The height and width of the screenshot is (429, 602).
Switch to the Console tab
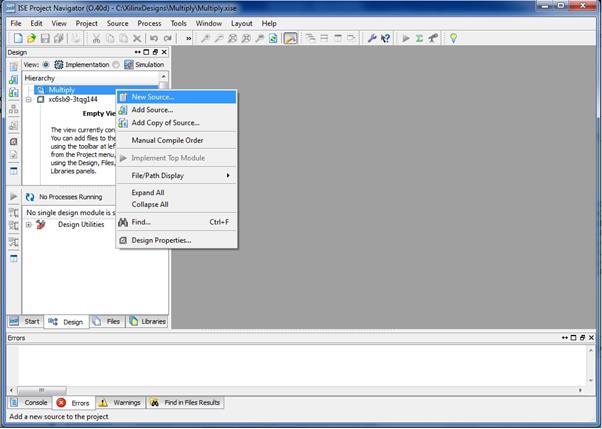tap(29, 402)
